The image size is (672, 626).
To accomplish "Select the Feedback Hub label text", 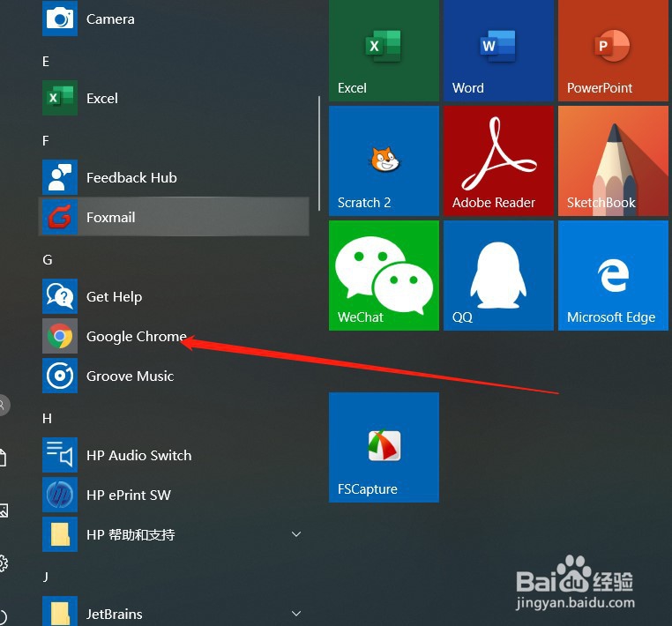I will pyautogui.click(x=131, y=178).
